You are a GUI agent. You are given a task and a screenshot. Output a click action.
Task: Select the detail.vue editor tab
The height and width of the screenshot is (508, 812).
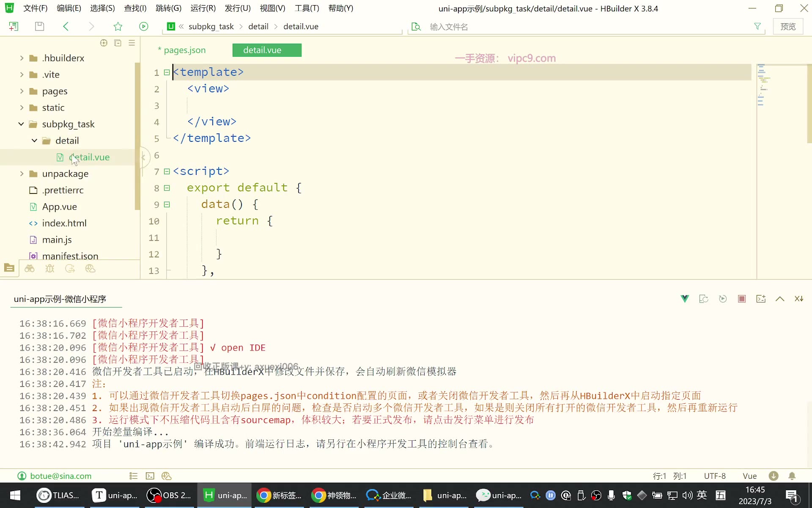click(267, 50)
